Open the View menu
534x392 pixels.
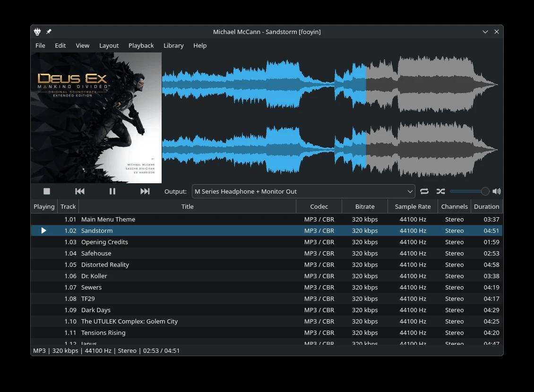[x=82, y=46]
